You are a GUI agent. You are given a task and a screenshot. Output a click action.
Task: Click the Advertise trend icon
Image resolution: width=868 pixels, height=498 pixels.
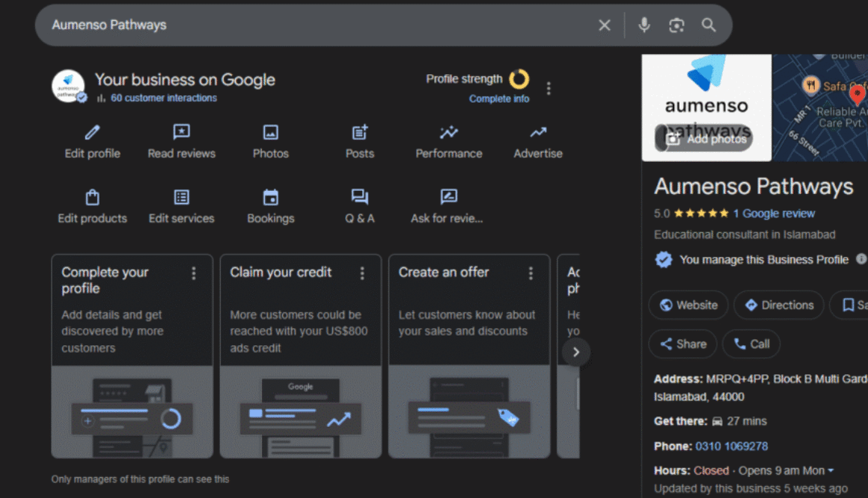click(x=537, y=133)
